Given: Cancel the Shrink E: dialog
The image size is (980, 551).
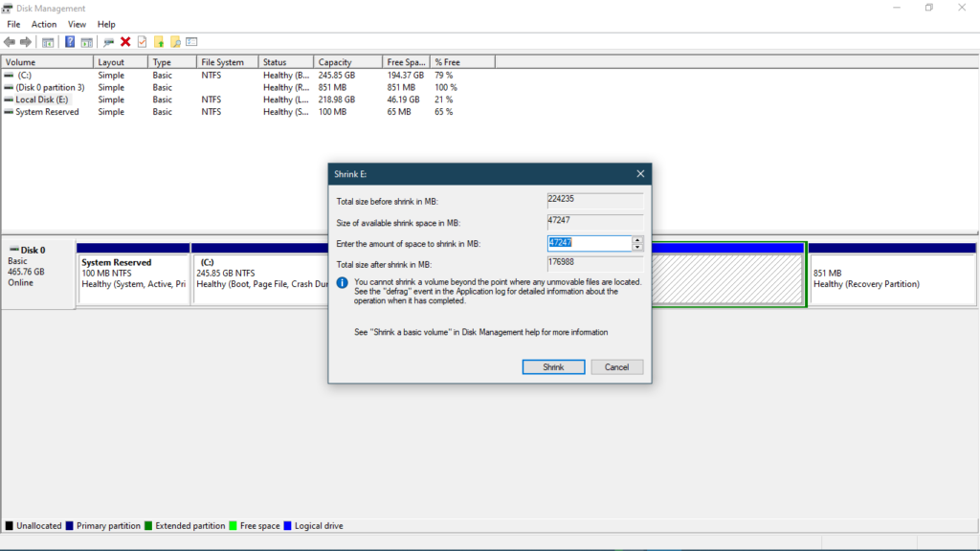Looking at the screenshot, I should pyautogui.click(x=616, y=366).
